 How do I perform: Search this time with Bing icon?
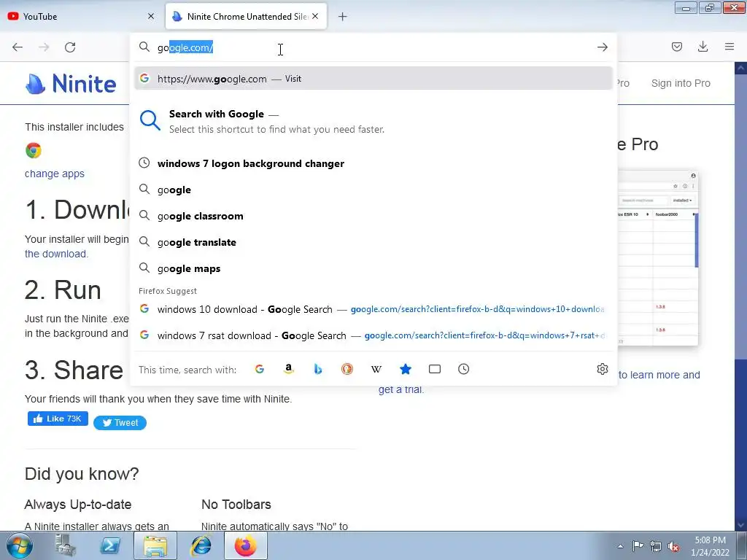[318, 369]
